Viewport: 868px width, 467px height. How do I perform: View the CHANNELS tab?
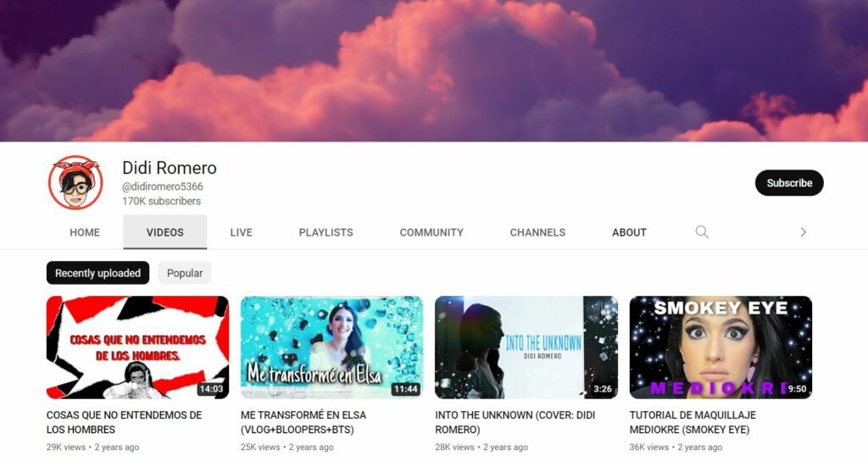coord(537,232)
